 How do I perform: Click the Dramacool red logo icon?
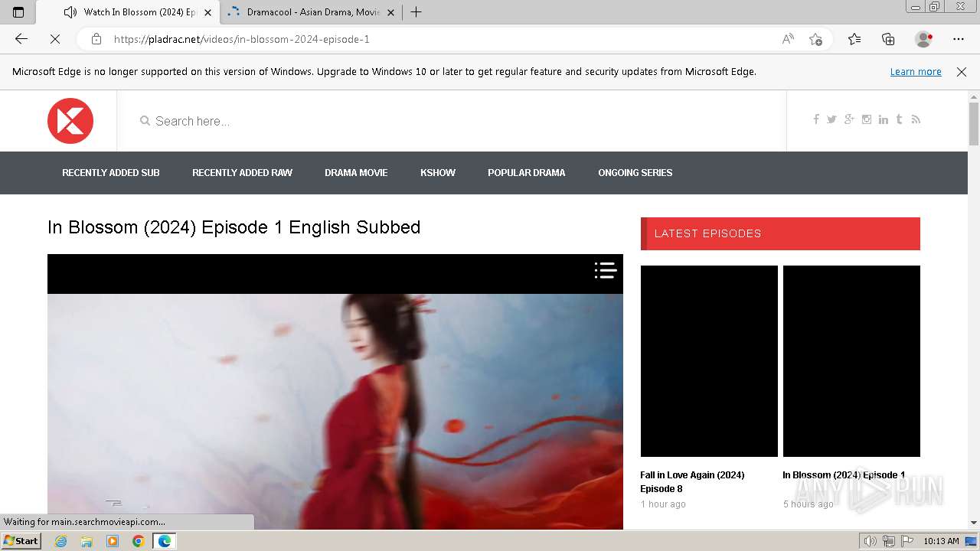coord(70,121)
